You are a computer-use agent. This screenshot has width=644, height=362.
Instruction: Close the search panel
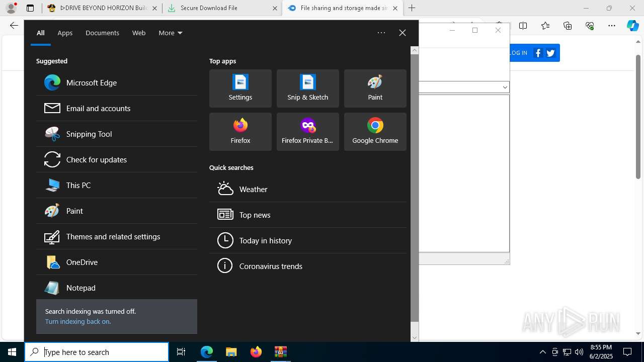coord(403,33)
